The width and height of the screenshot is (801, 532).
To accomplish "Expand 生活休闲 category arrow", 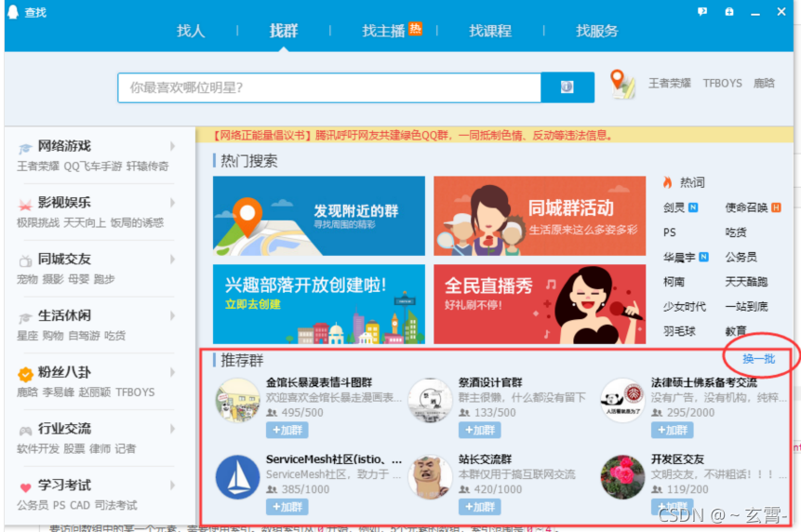I will (173, 315).
